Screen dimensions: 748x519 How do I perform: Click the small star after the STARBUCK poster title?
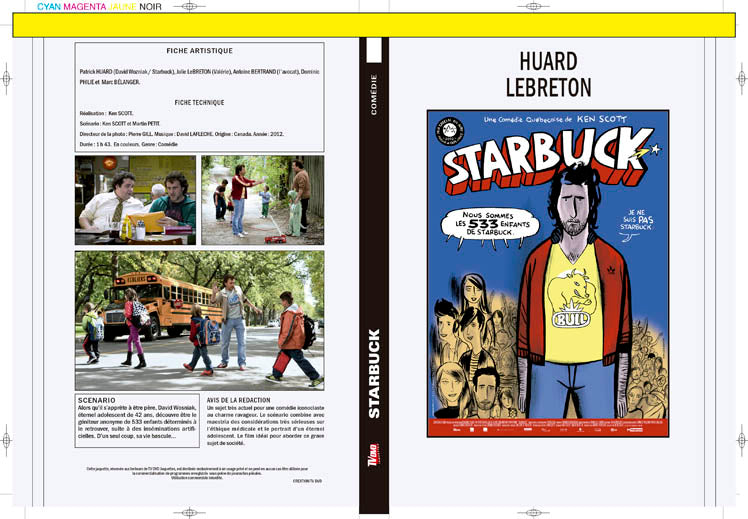(x=656, y=149)
